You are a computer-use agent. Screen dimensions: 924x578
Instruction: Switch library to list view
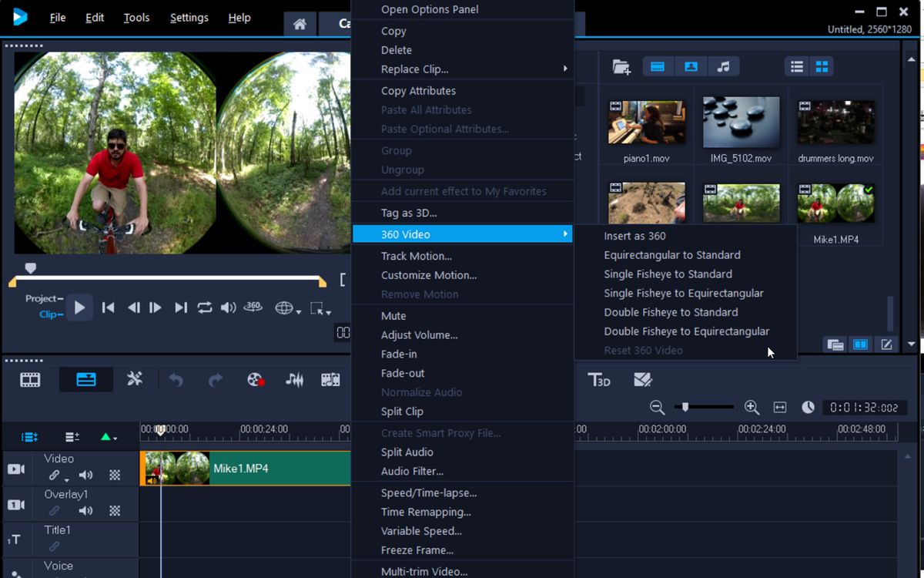(797, 66)
